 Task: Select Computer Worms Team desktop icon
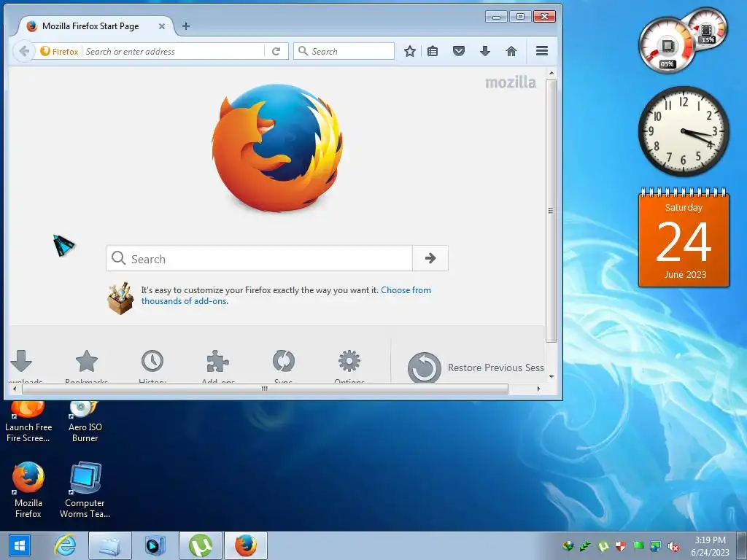(85, 489)
